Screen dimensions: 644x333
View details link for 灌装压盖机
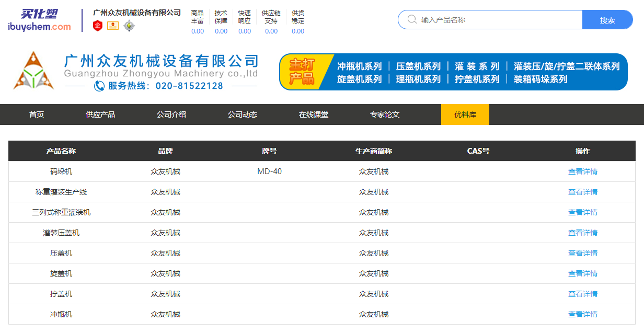[x=583, y=233]
